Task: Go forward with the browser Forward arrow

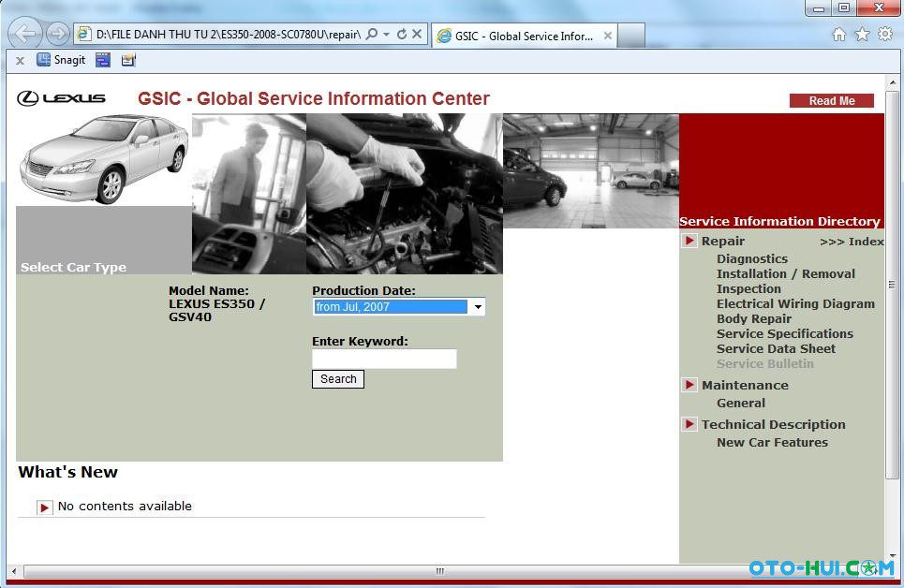Action: 57,34
